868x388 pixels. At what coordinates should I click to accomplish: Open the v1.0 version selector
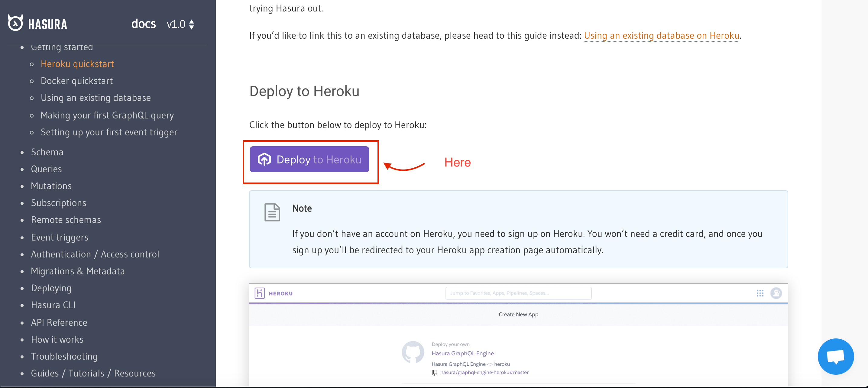point(180,24)
